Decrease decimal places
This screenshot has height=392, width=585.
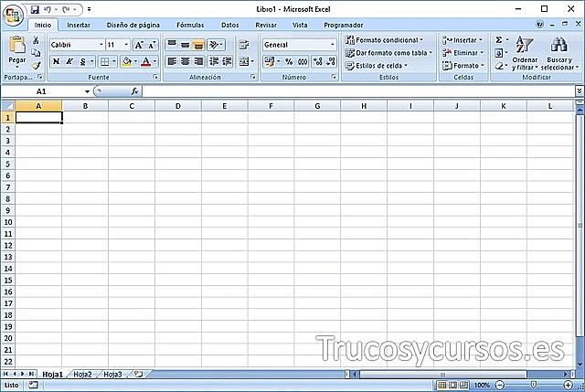[x=331, y=61]
